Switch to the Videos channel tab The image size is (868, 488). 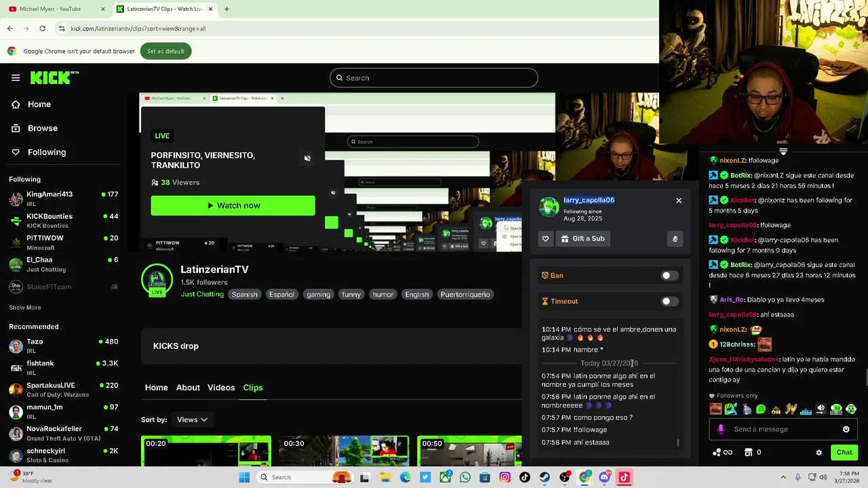click(221, 388)
